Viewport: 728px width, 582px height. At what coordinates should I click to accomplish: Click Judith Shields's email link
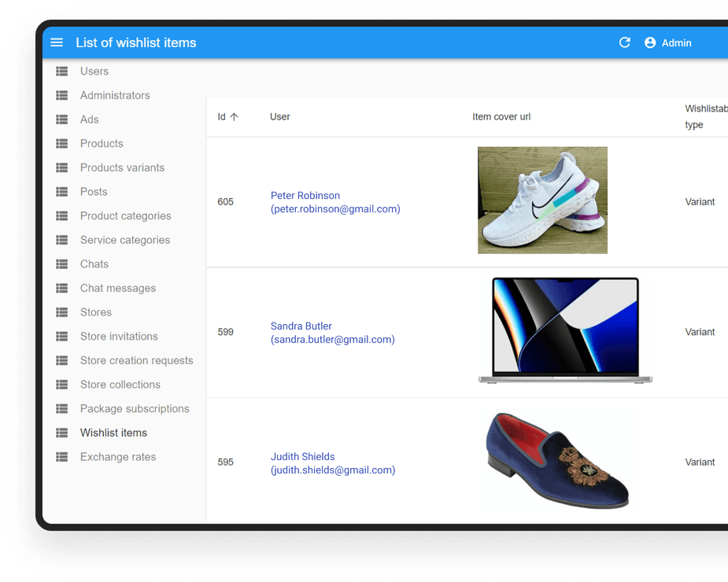click(334, 470)
